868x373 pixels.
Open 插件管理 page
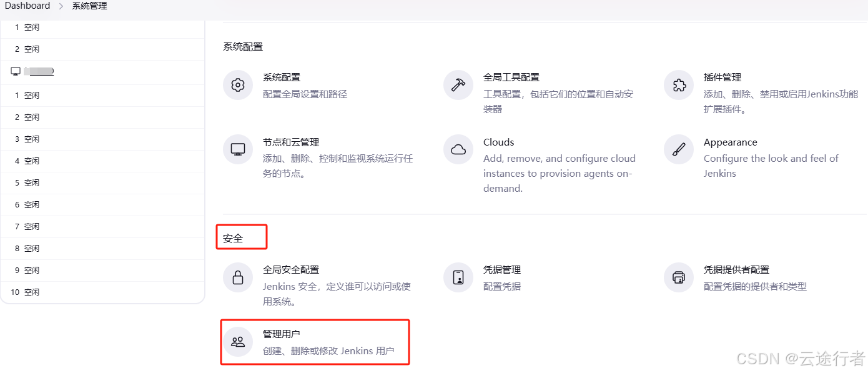723,77
